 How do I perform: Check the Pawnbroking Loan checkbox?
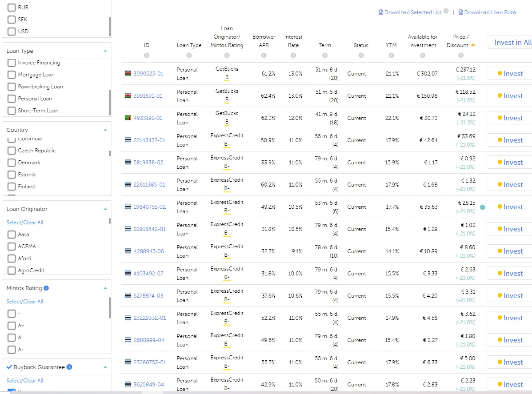(x=12, y=87)
